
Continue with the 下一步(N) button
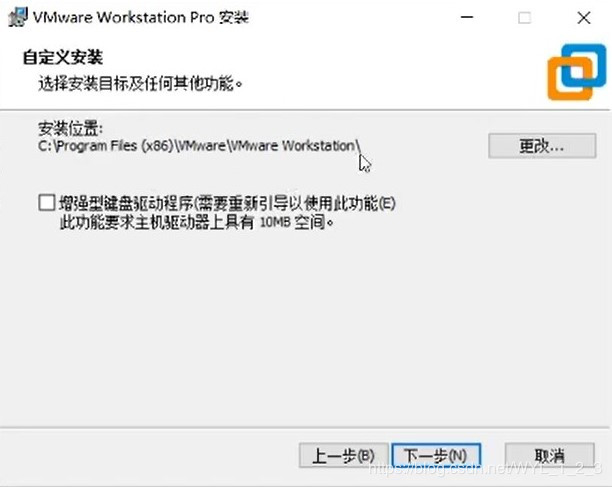pyautogui.click(x=436, y=455)
